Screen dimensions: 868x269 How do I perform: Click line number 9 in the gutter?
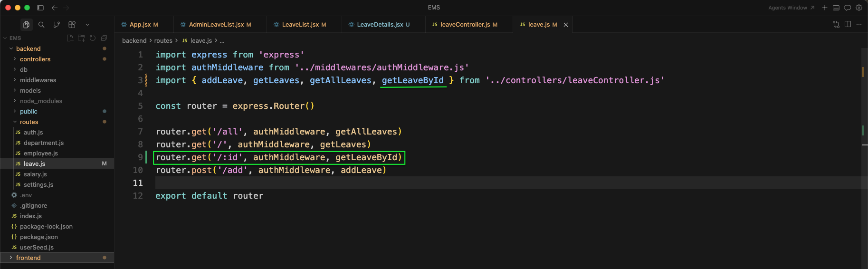(140, 157)
